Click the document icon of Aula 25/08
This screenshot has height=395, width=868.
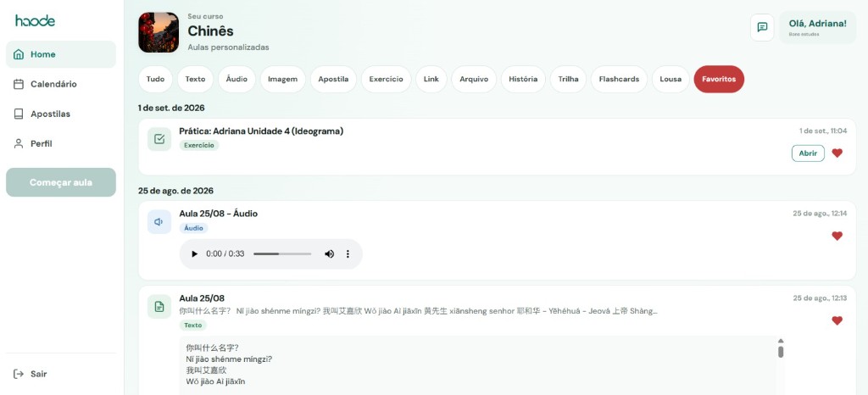[159, 307]
